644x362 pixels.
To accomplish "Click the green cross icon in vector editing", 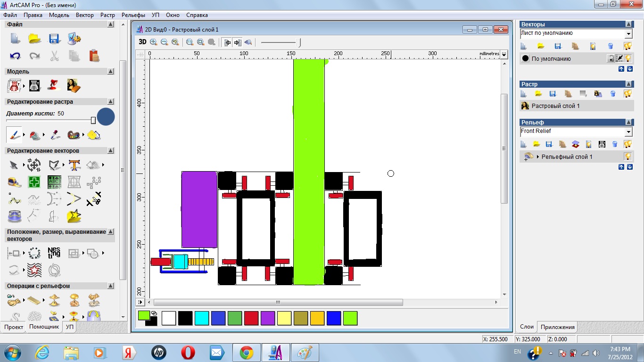I will [34, 182].
